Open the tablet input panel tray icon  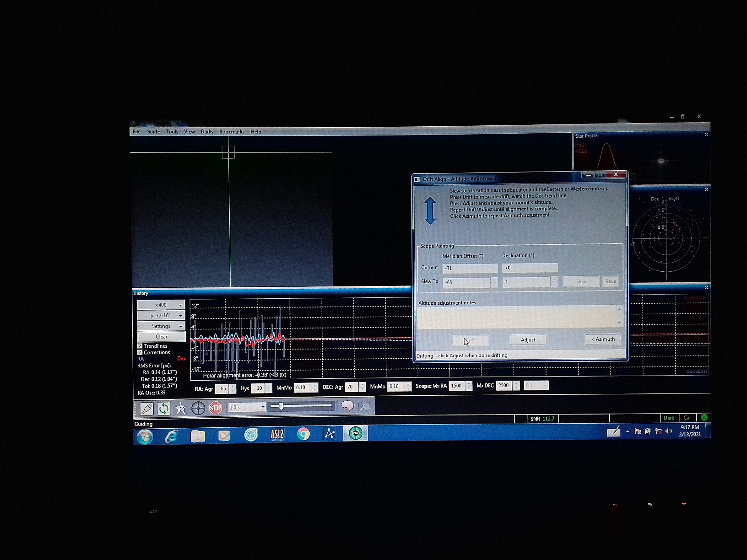[614, 431]
